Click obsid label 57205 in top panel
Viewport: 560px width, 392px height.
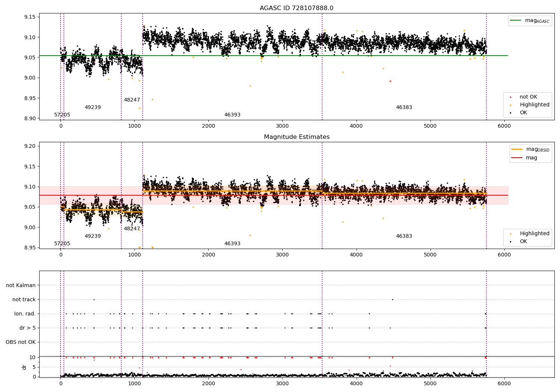(x=62, y=115)
